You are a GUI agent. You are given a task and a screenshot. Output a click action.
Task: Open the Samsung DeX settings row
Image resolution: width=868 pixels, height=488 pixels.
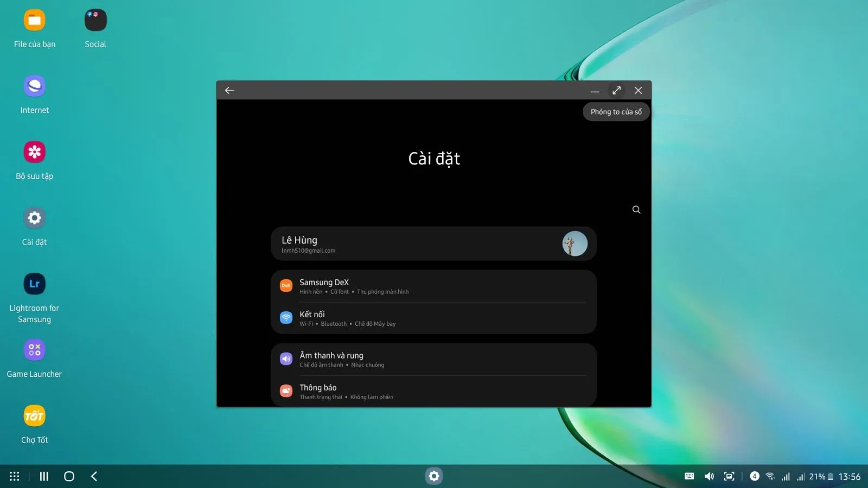click(434, 286)
